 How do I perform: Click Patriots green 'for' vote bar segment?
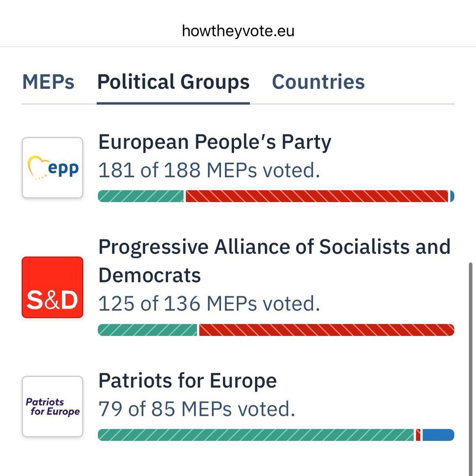pyautogui.click(x=256, y=435)
